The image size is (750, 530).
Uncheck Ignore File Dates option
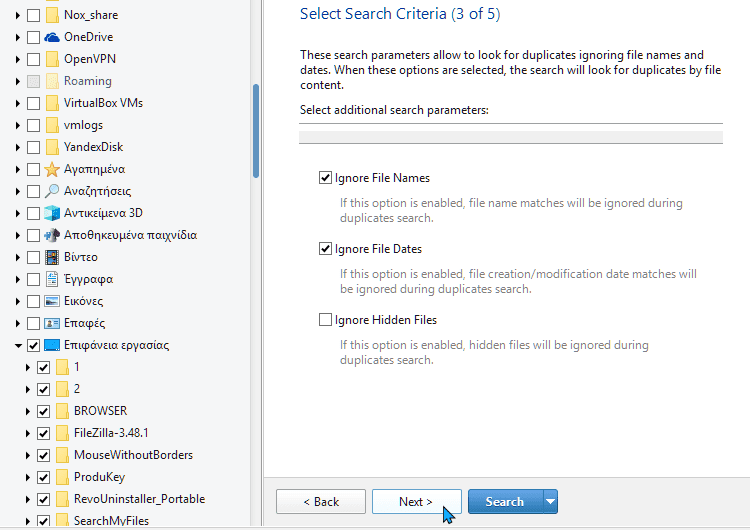coord(325,249)
